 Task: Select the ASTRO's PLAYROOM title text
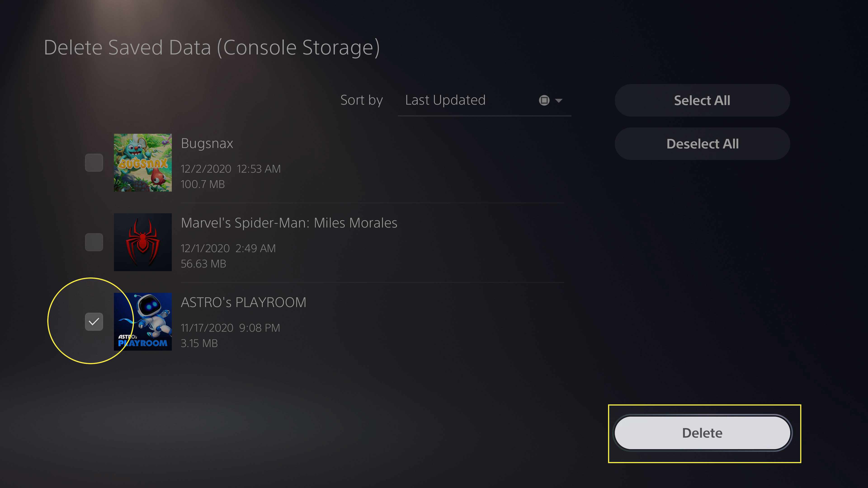pos(244,303)
